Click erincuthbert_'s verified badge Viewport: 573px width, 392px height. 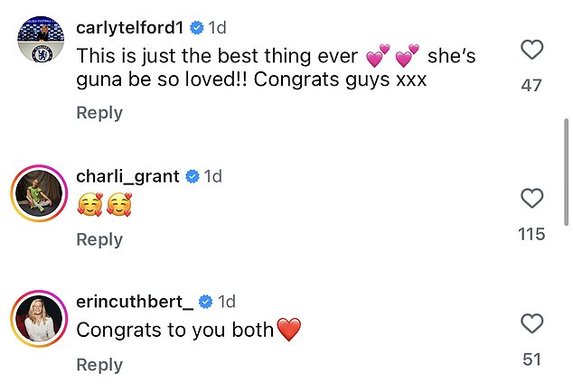tap(206, 301)
